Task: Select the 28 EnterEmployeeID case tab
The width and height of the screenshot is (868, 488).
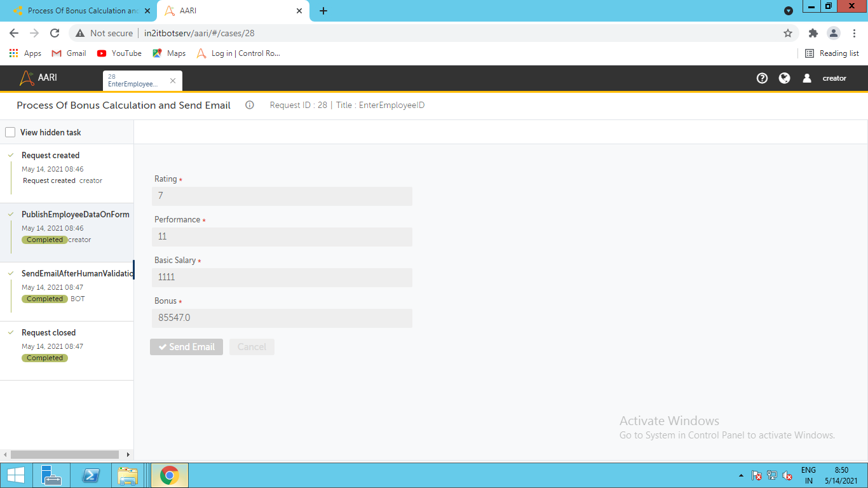Action: click(142, 81)
